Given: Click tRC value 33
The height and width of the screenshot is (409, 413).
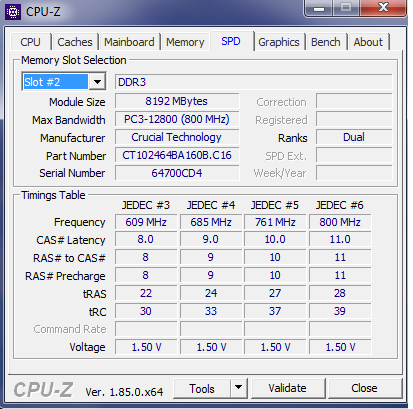Looking at the screenshot, I should [211, 311].
